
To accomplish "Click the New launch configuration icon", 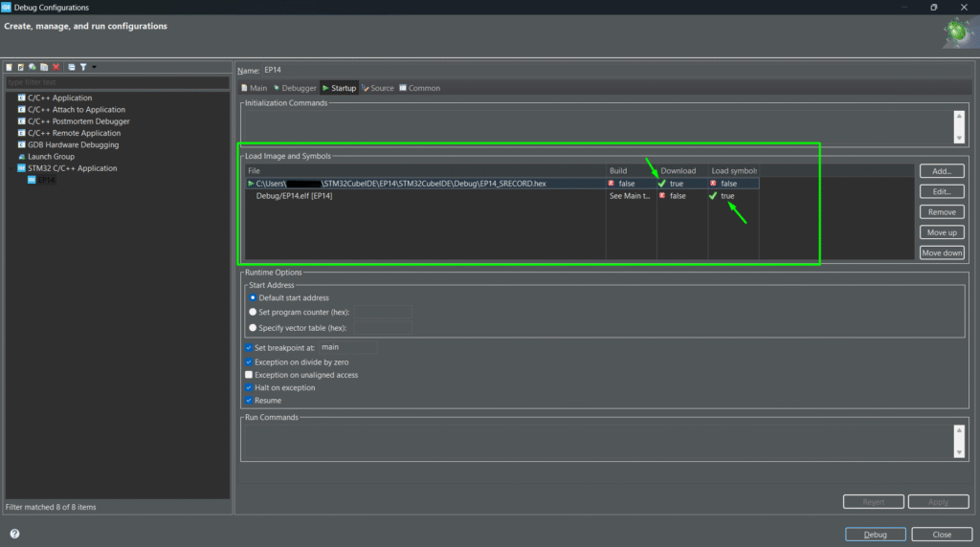I will point(9,67).
